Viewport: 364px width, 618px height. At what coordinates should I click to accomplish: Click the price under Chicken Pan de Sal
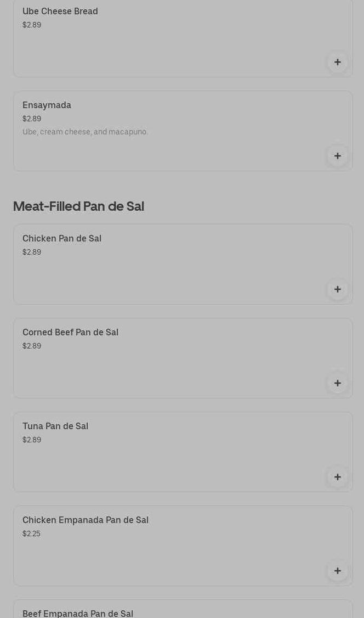click(x=32, y=252)
